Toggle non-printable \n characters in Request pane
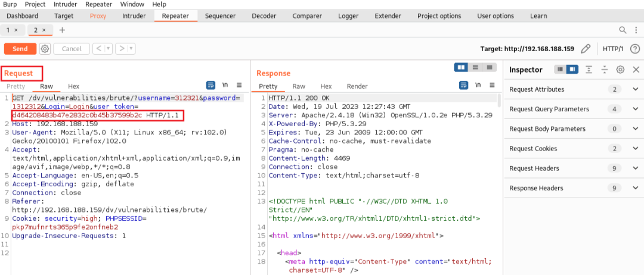This screenshot has height=275, width=644. (x=225, y=85)
